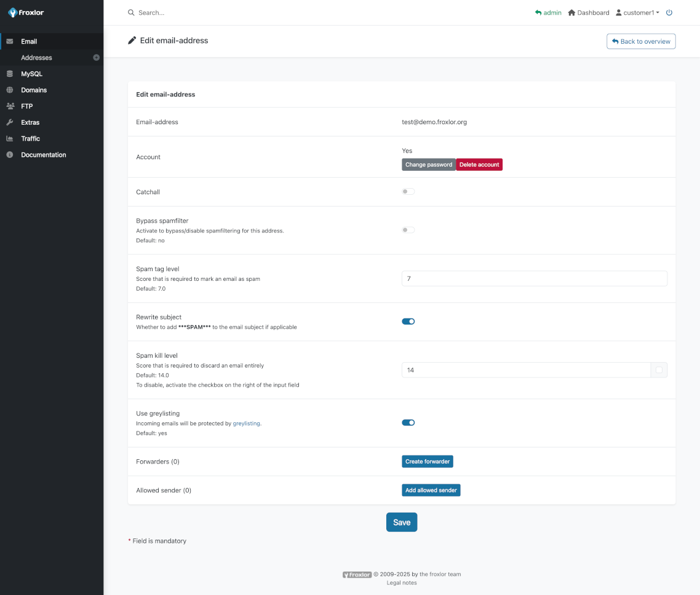This screenshot has width=700, height=595.
Task: Check the checkbox to disable Spam kill level
Action: click(x=659, y=369)
